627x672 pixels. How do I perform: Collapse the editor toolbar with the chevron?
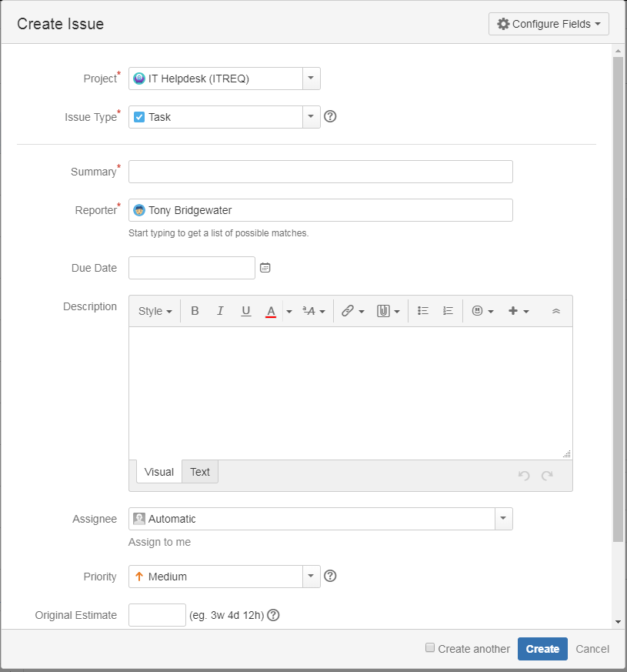pos(555,310)
